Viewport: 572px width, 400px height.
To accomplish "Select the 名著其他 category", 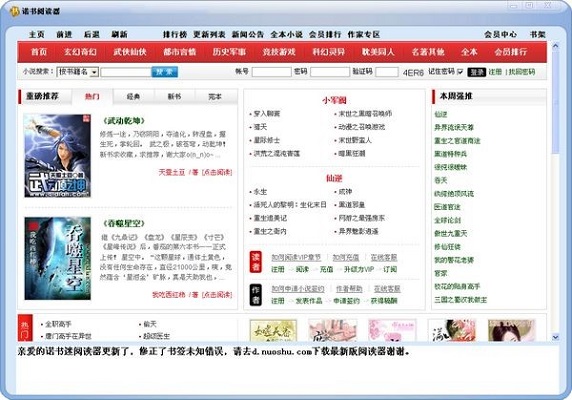I will [x=428, y=52].
